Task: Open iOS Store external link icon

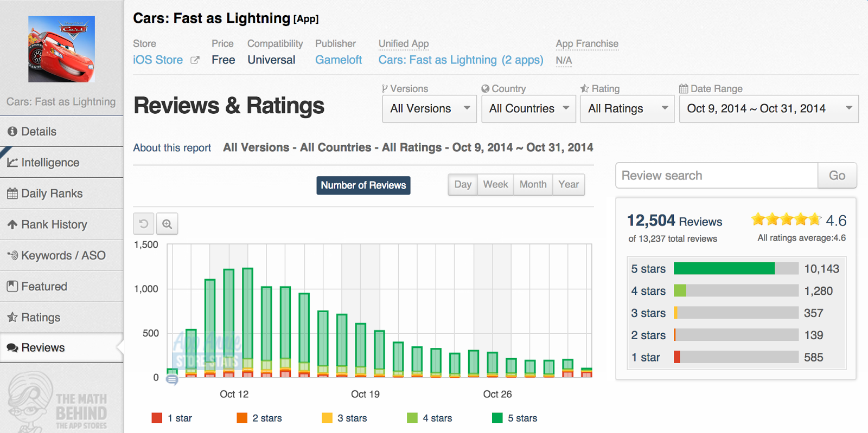Action: point(195,60)
